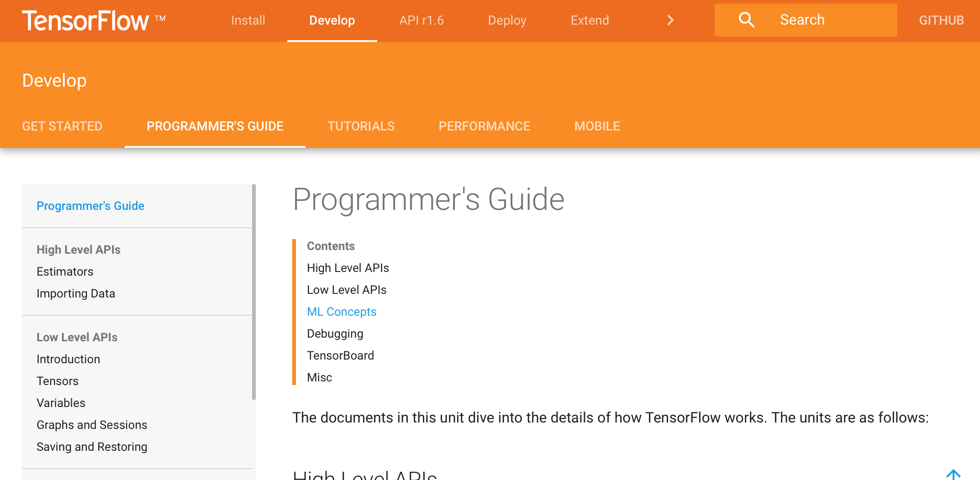This screenshot has height=480, width=980.
Task: Switch to the Get Started tab
Action: click(x=63, y=126)
